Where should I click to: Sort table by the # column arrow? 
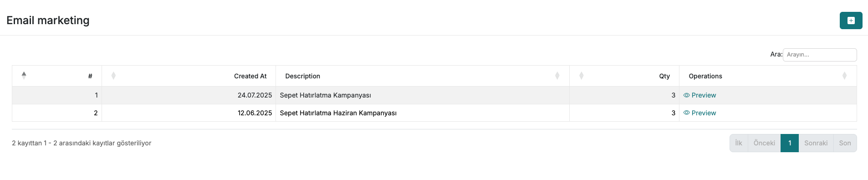[24, 76]
